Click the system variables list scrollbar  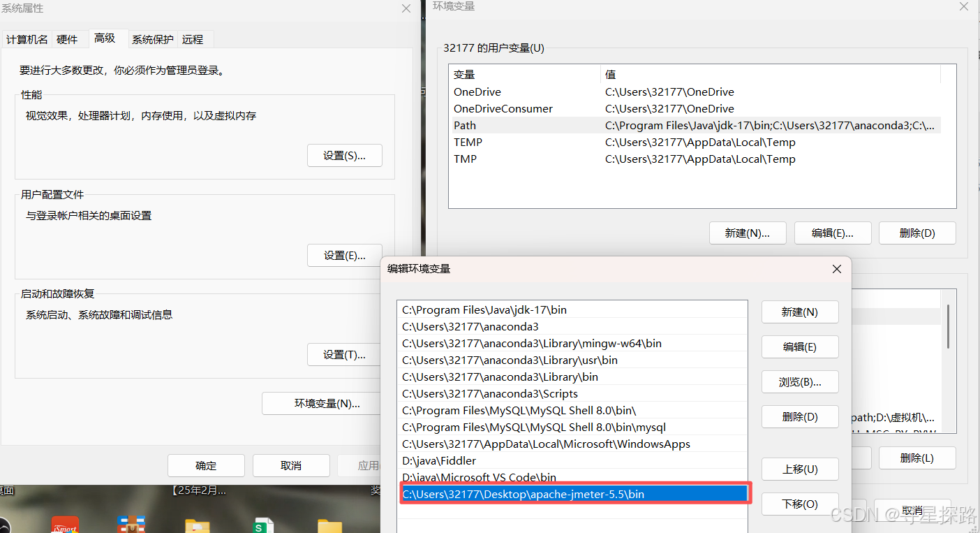[x=948, y=326]
